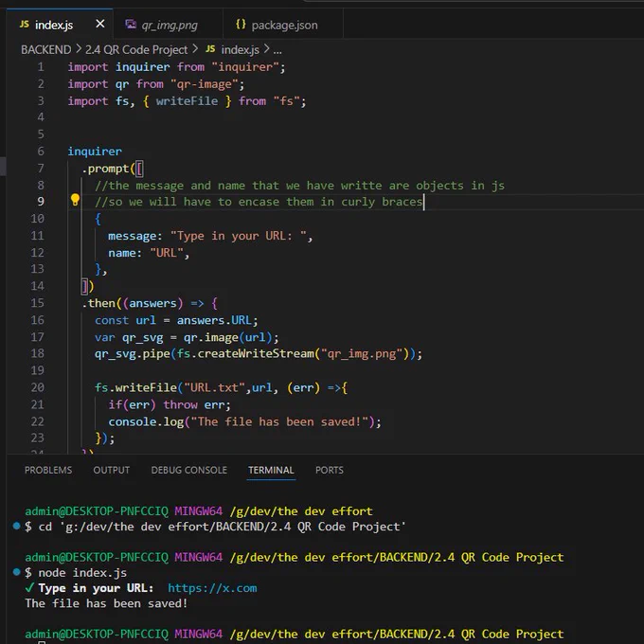This screenshot has width=644, height=644.
Task: Click the comment text on line 8
Action: tap(300, 186)
